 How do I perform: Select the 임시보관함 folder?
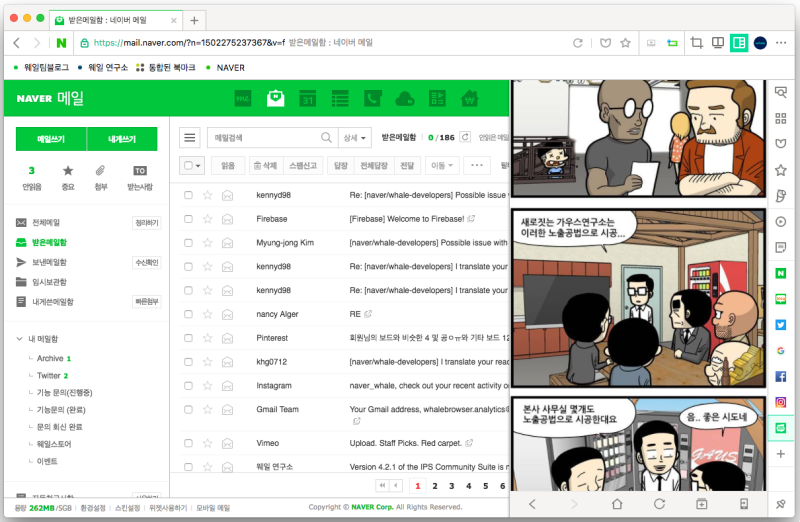(49, 282)
